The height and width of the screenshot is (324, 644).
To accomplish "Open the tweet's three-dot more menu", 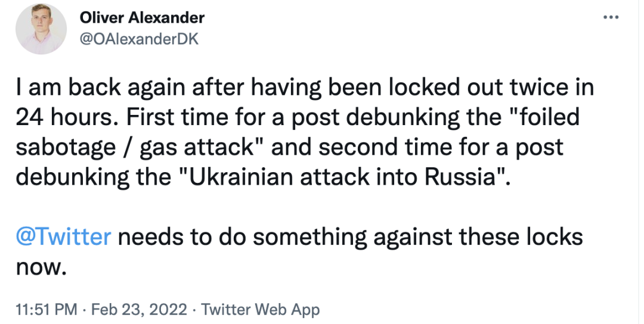I will (x=611, y=17).
